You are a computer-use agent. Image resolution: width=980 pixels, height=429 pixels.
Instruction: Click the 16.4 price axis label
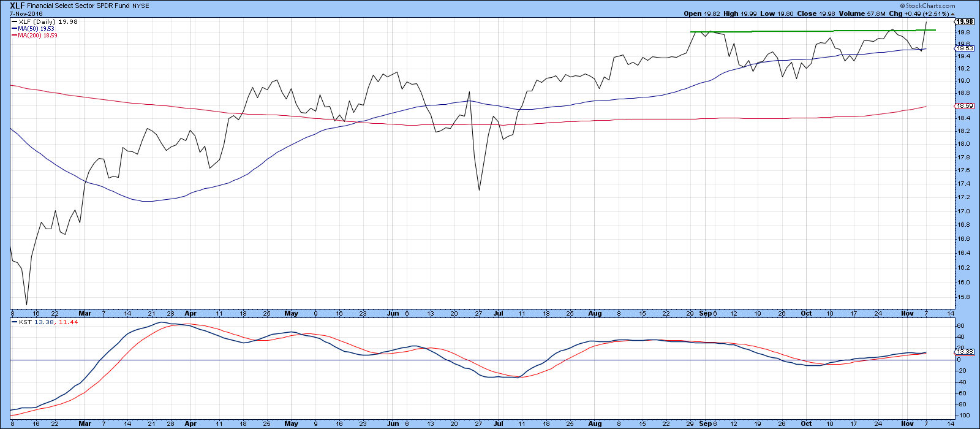(963, 253)
